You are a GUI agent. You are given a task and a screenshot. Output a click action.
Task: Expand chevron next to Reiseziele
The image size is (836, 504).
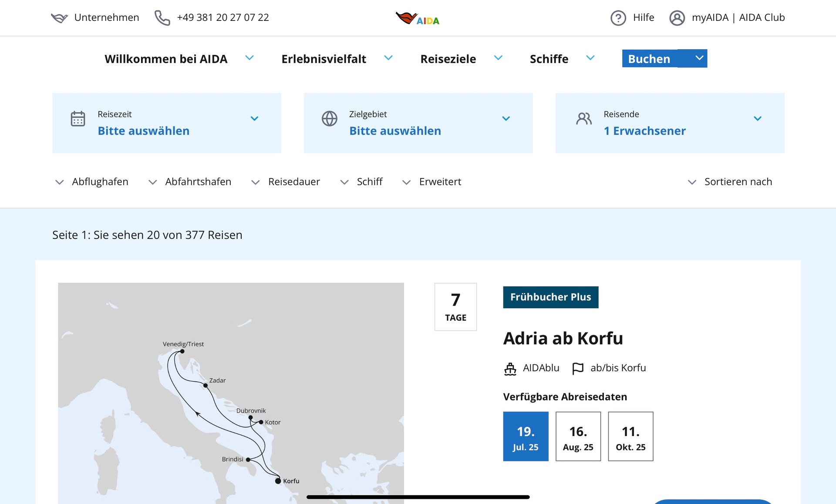click(499, 58)
